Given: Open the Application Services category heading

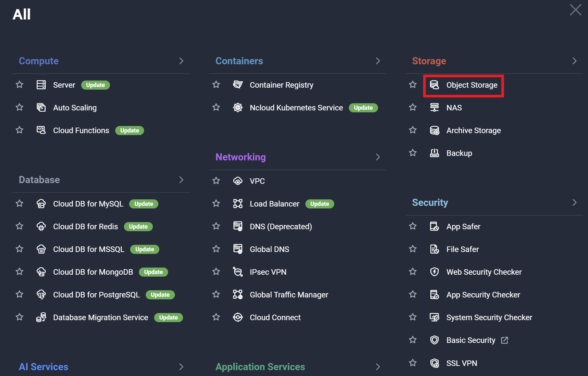Looking at the screenshot, I should click(x=260, y=367).
